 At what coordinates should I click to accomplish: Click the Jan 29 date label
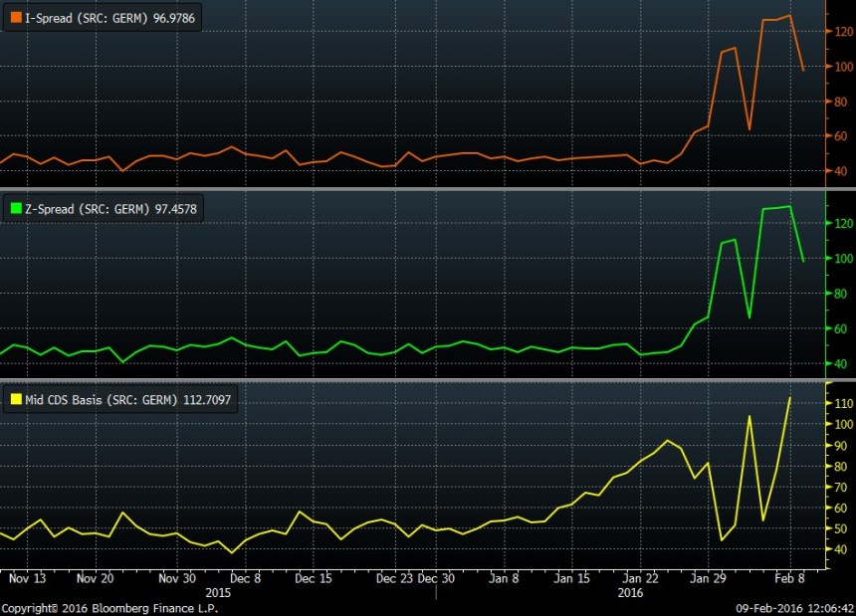tap(708, 577)
